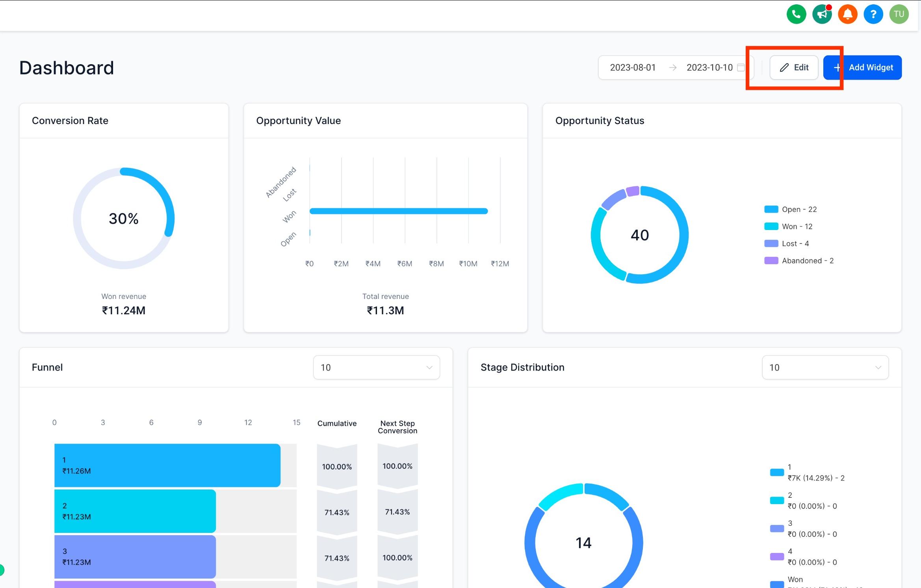Screen dimensions: 921x588
Task: Toggle the Won - 12 legend entry
Action: tap(788, 226)
